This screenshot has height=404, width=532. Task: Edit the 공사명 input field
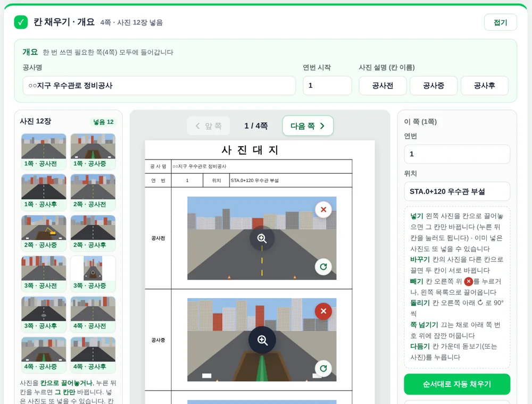tap(159, 86)
